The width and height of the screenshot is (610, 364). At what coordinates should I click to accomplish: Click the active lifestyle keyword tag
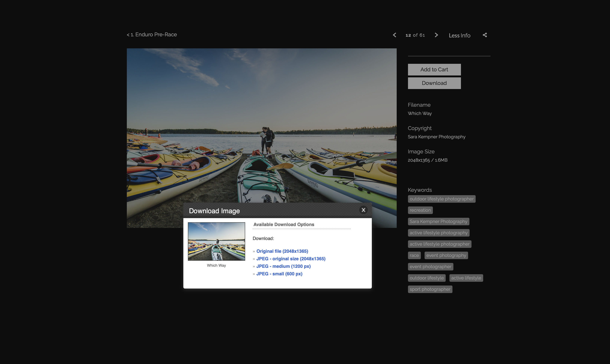(466, 278)
